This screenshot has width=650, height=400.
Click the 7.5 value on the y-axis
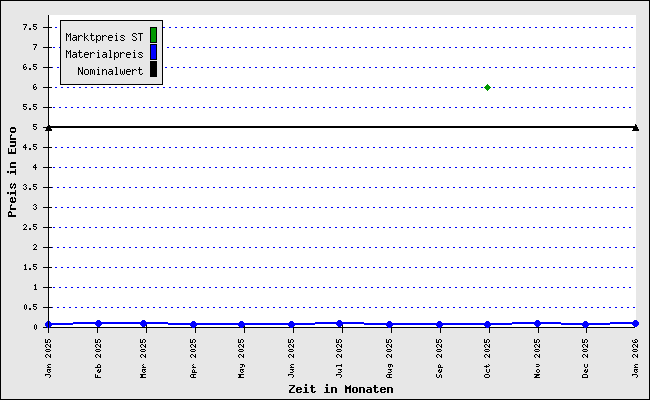34,27
